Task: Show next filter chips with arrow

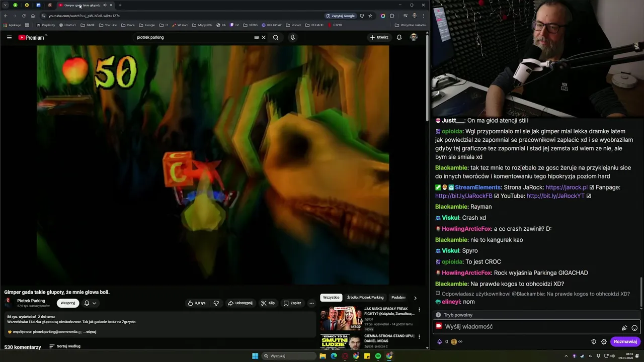Action: coord(415,298)
